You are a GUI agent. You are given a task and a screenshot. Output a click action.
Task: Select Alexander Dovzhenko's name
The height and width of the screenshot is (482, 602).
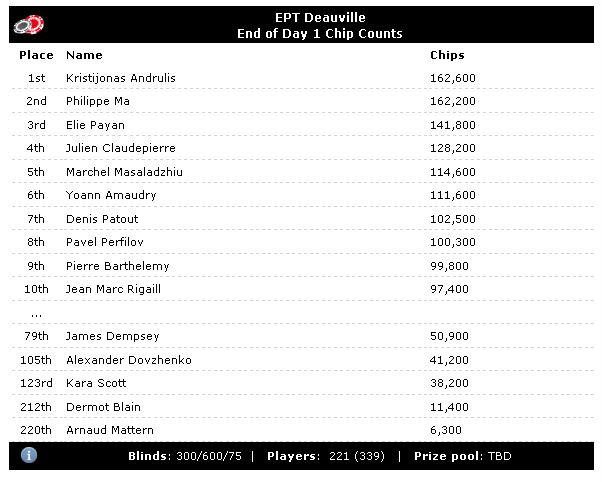tap(129, 360)
